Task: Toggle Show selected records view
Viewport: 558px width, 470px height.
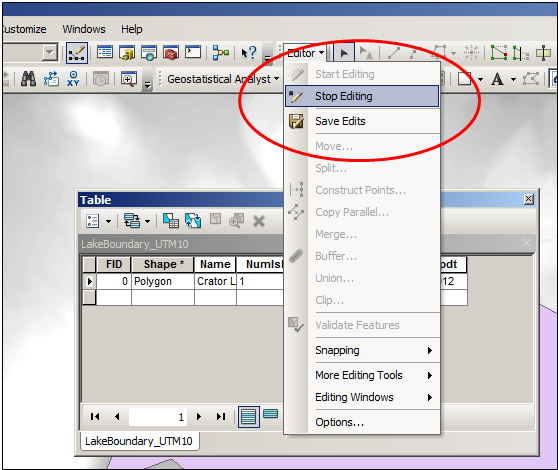Action: [x=270, y=414]
